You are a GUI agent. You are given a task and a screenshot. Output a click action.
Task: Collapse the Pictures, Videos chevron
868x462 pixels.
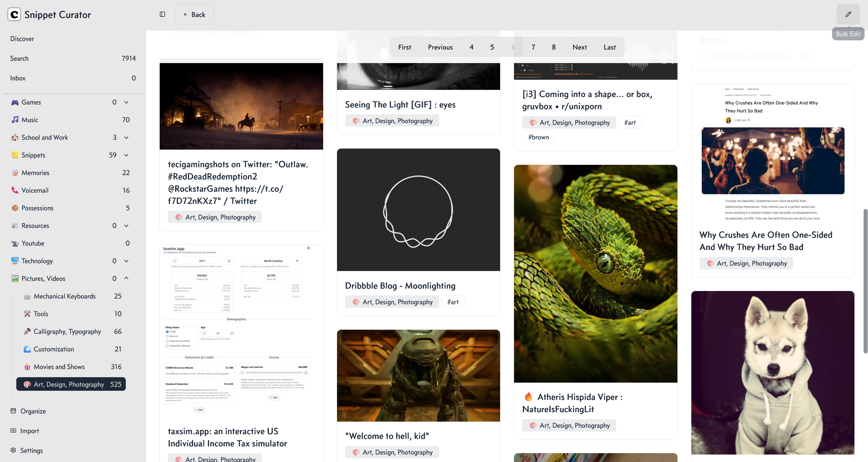(126, 278)
